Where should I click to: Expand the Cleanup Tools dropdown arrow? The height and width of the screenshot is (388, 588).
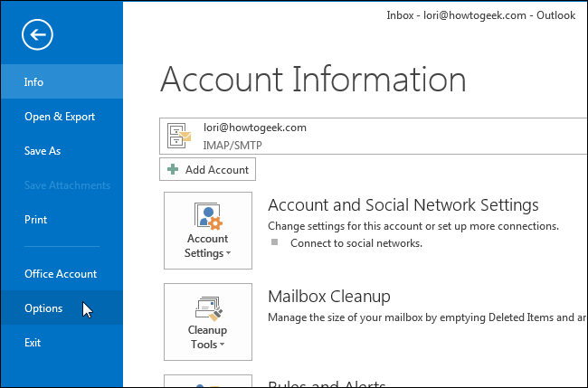[x=220, y=345]
